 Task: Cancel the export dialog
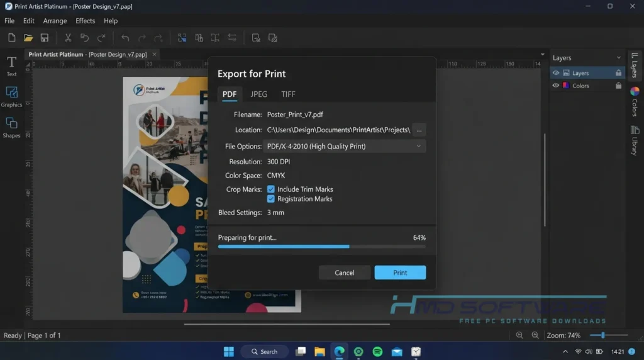click(344, 273)
